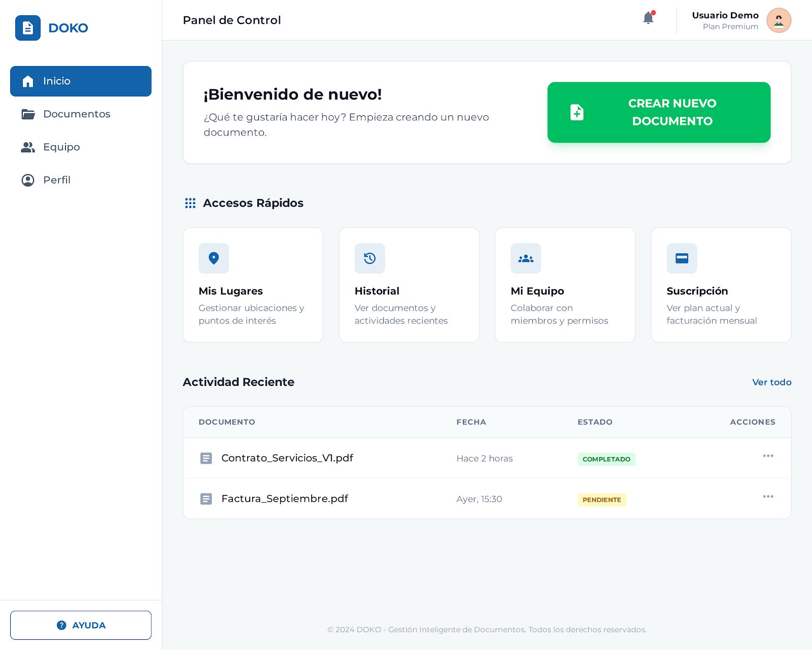This screenshot has width=812, height=650.
Task: Navigate to the Equipo section
Action: [x=61, y=147]
